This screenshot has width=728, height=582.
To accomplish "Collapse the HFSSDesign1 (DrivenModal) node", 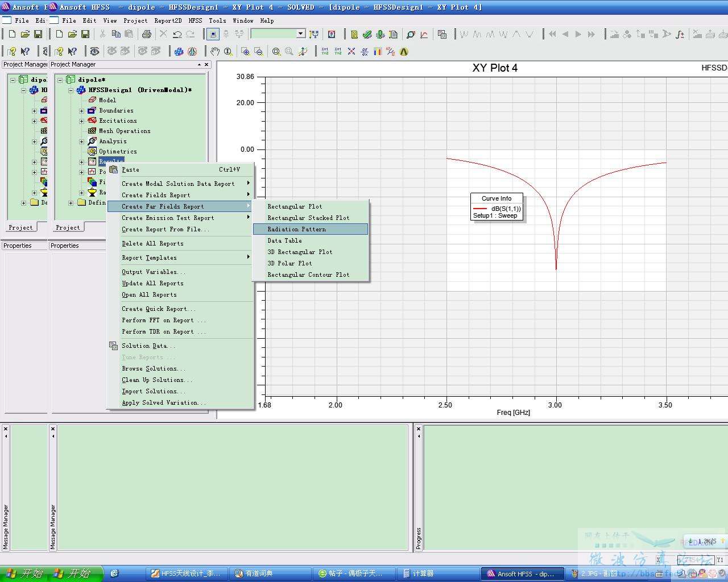I will [71, 90].
